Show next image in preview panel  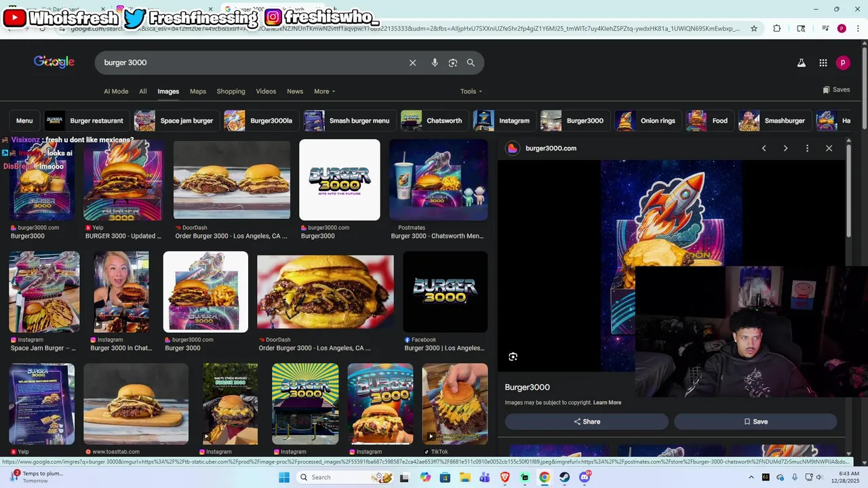coord(785,148)
